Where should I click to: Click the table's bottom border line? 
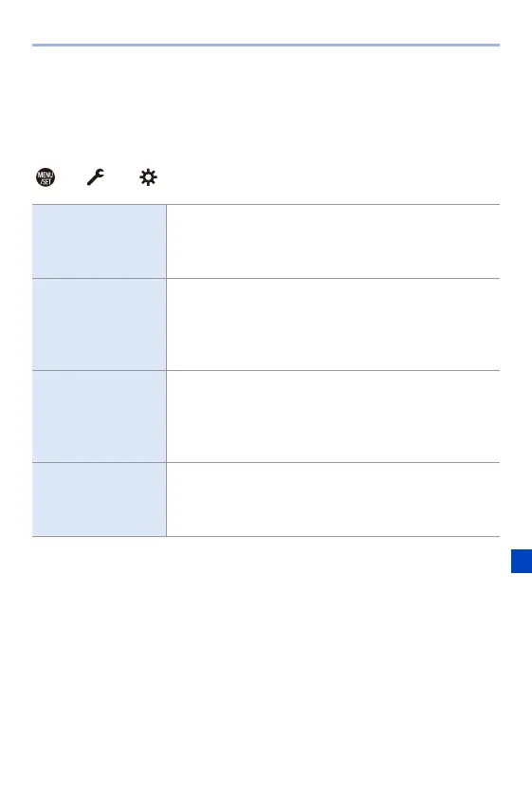(x=266, y=536)
